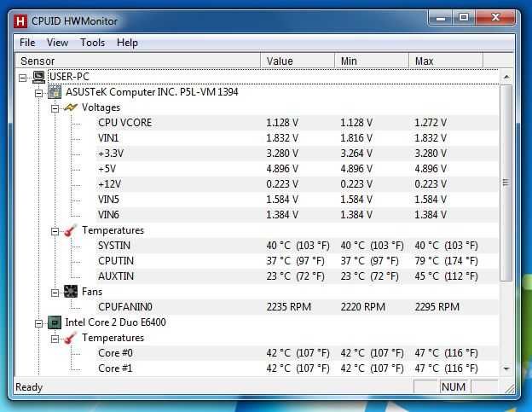Click the 2220 RPM minimum fan value

coord(363,307)
